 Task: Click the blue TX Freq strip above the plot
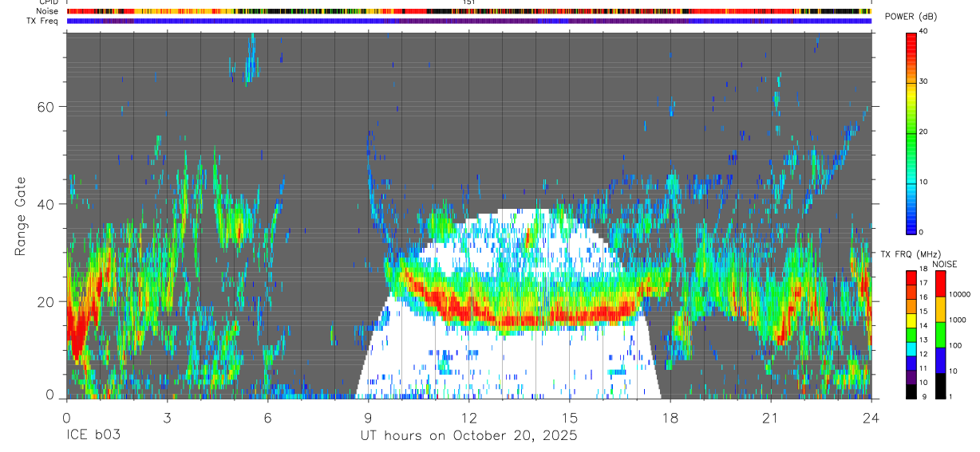tap(468, 21)
